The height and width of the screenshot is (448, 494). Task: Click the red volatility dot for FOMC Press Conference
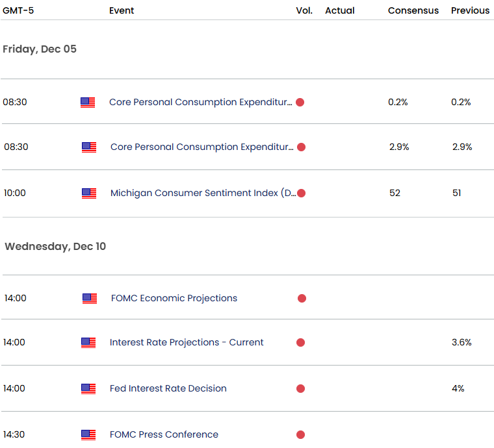pyautogui.click(x=300, y=435)
